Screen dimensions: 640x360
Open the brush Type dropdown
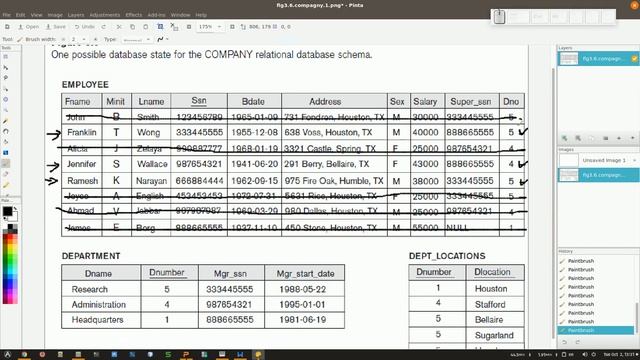(x=137, y=39)
